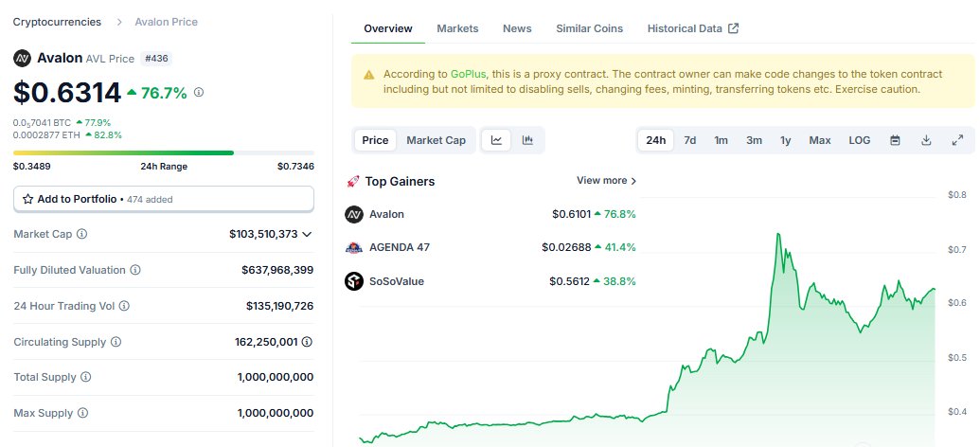Go to Cryptocurrencies breadcrumb link

(x=57, y=22)
